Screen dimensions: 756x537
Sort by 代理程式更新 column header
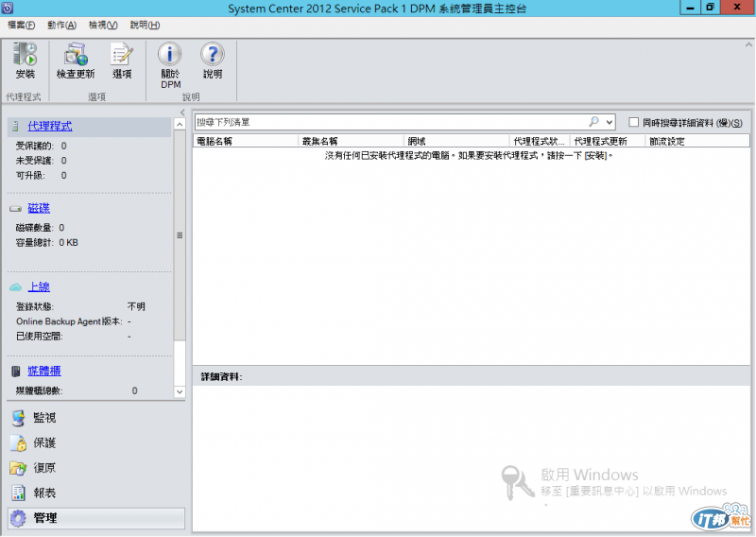pos(608,141)
